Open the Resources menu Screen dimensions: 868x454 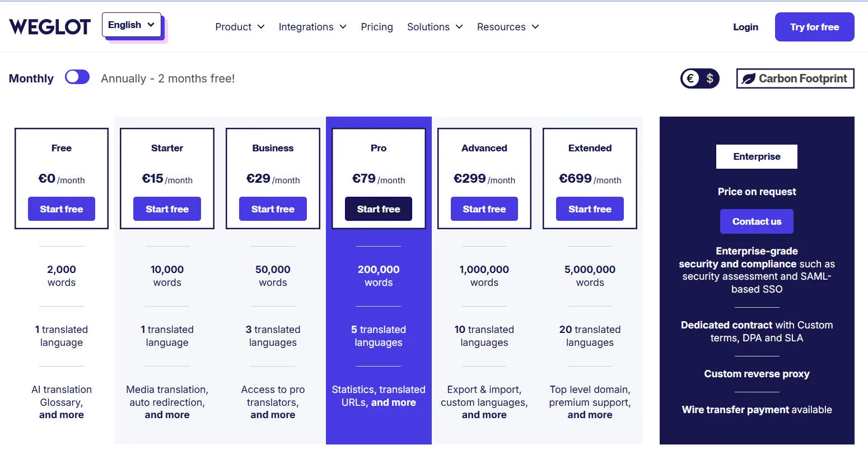pyautogui.click(x=508, y=27)
